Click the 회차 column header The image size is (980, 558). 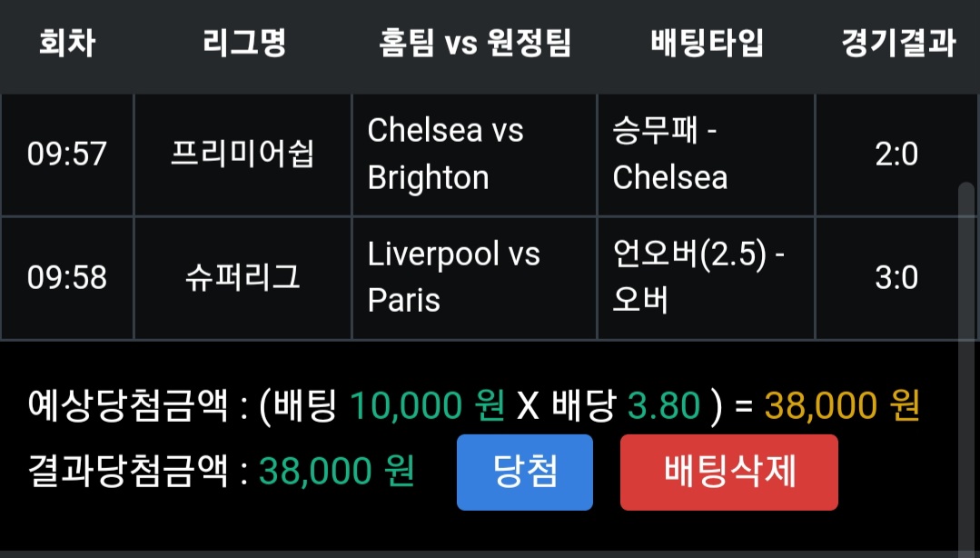point(67,43)
